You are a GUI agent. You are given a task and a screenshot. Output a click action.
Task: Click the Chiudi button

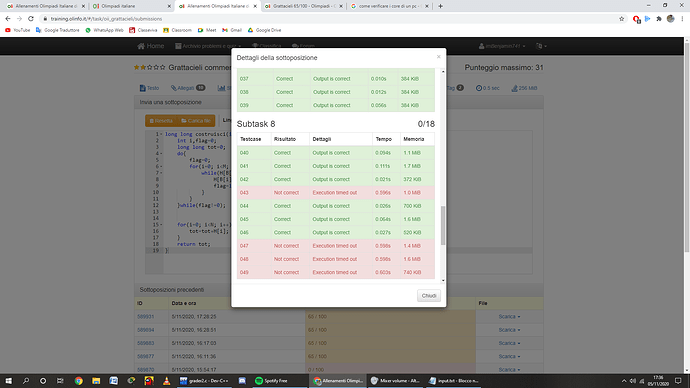pyautogui.click(x=429, y=296)
